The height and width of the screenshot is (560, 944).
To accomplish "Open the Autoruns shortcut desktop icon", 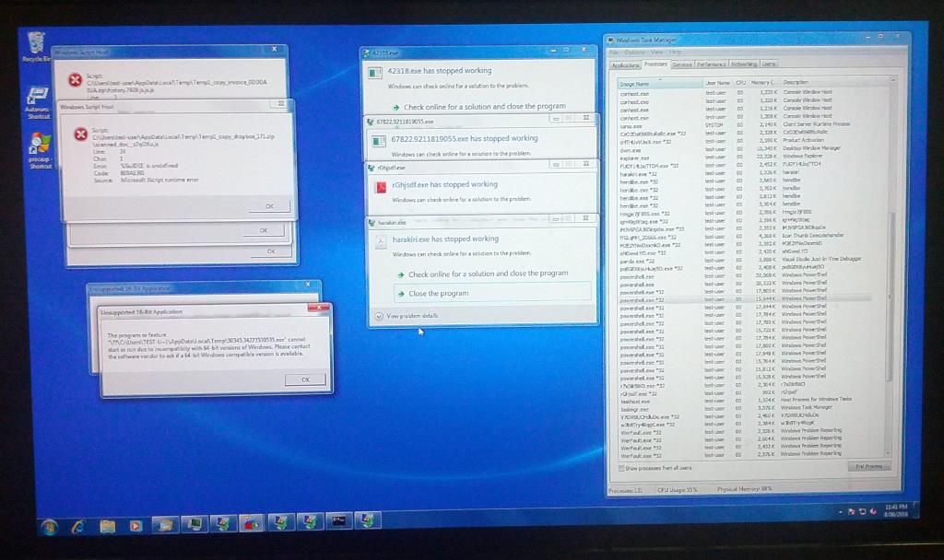I will click(37, 103).
